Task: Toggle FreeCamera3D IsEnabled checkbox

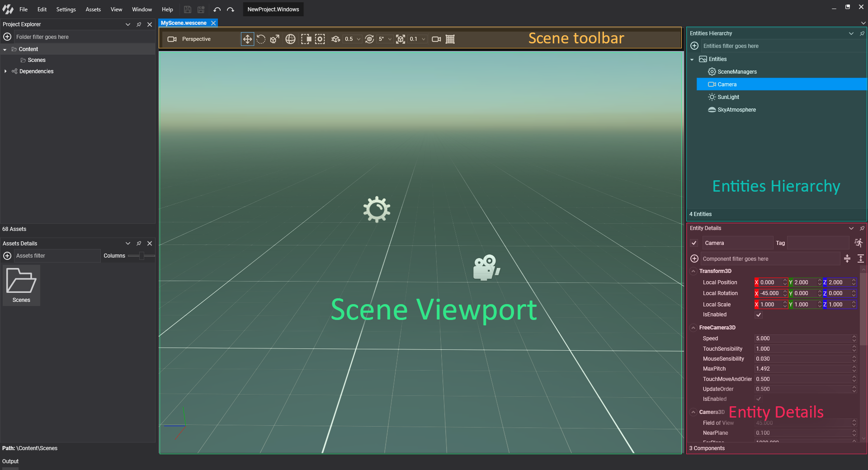Action: click(x=759, y=399)
